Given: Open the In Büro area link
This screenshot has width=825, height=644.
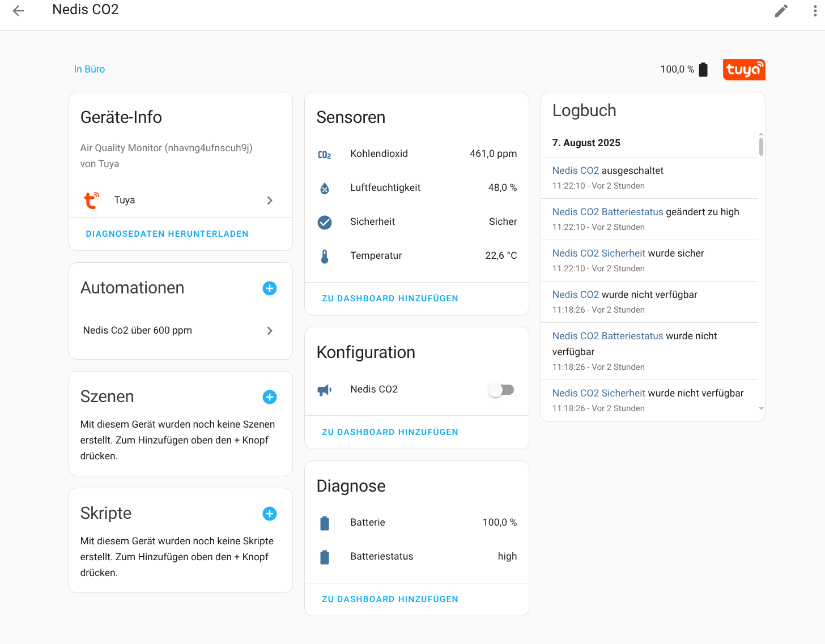Looking at the screenshot, I should (x=90, y=69).
